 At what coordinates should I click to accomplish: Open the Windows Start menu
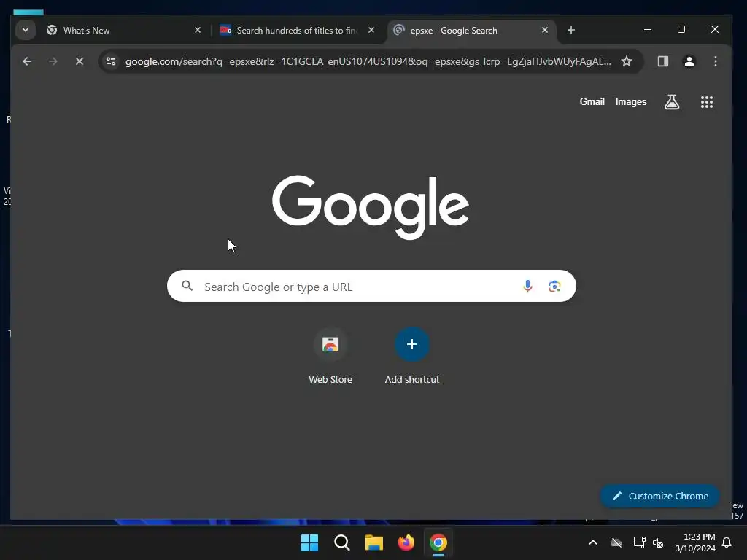pyautogui.click(x=309, y=542)
